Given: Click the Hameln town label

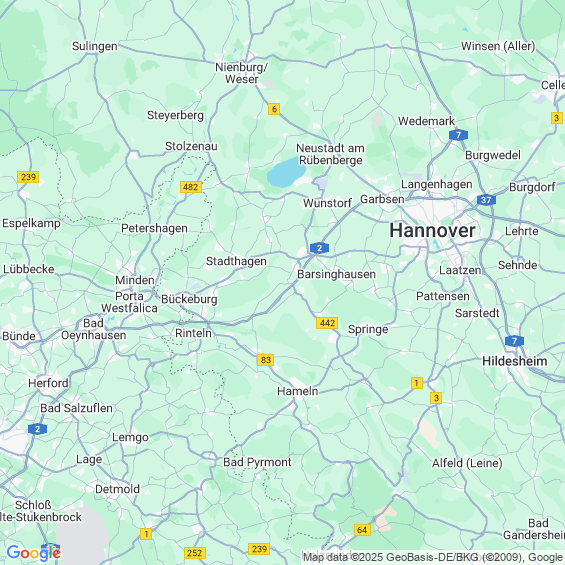Looking at the screenshot, I should pyautogui.click(x=298, y=391).
